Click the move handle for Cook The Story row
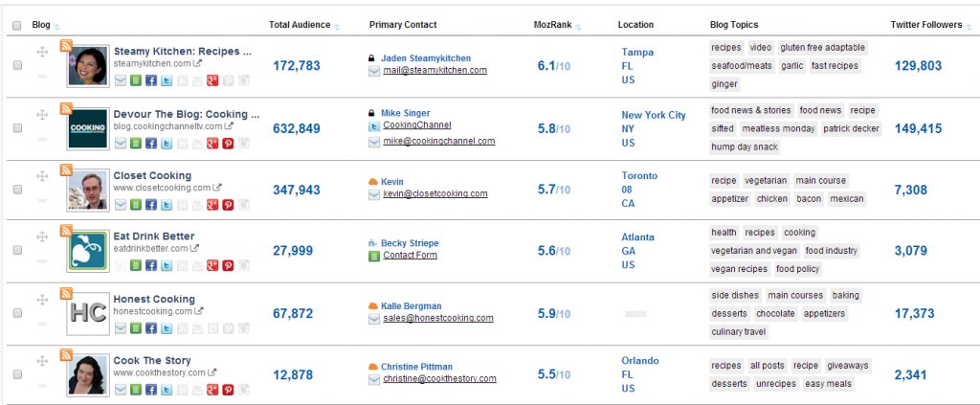980x405 pixels. 42,361
